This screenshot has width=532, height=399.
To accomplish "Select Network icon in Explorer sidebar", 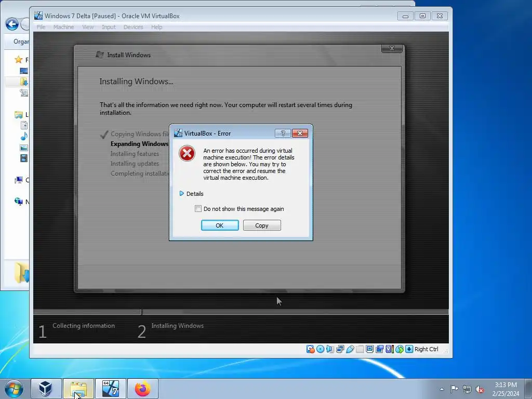I will pyautogui.click(x=18, y=202).
